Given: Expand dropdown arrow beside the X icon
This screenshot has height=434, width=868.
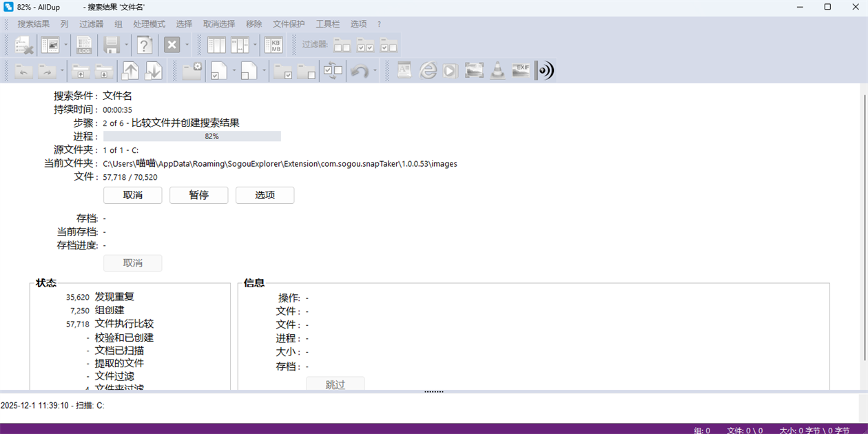Looking at the screenshot, I should (x=187, y=45).
